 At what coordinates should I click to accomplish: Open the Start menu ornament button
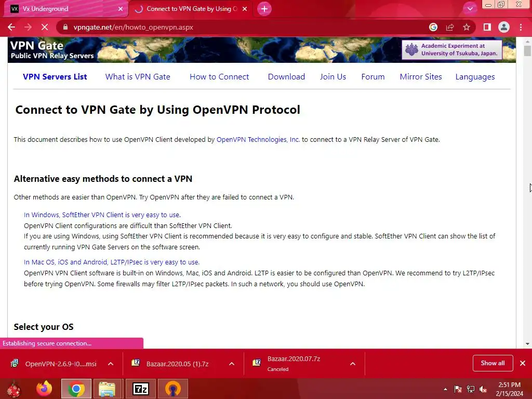pos(14,389)
